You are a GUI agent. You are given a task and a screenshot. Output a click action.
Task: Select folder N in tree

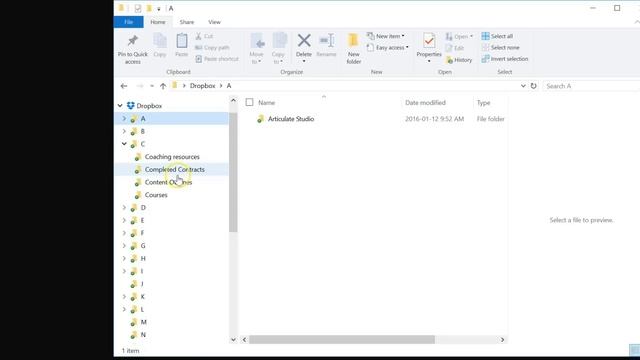pyautogui.click(x=143, y=335)
